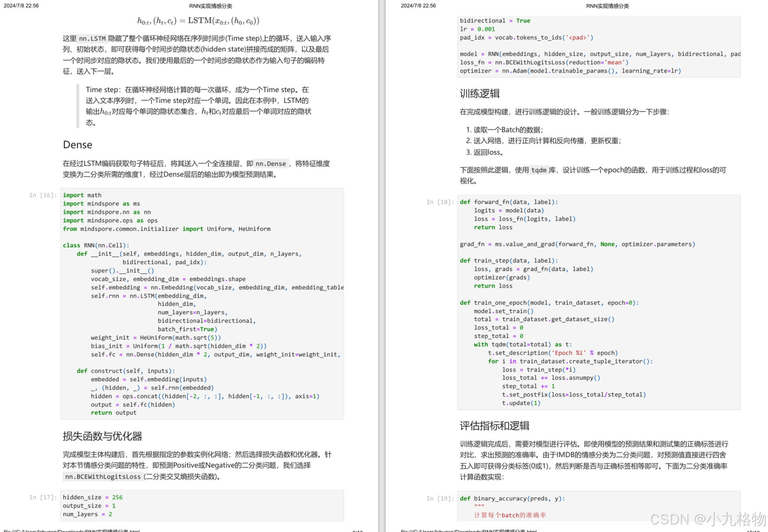Select the 'In [17]:' cell prompt
The width and height of the screenshot is (768, 532).
point(43,497)
